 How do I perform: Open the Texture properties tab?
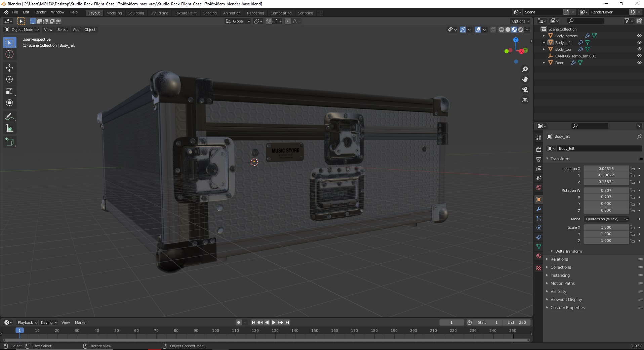click(x=539, y=268)
